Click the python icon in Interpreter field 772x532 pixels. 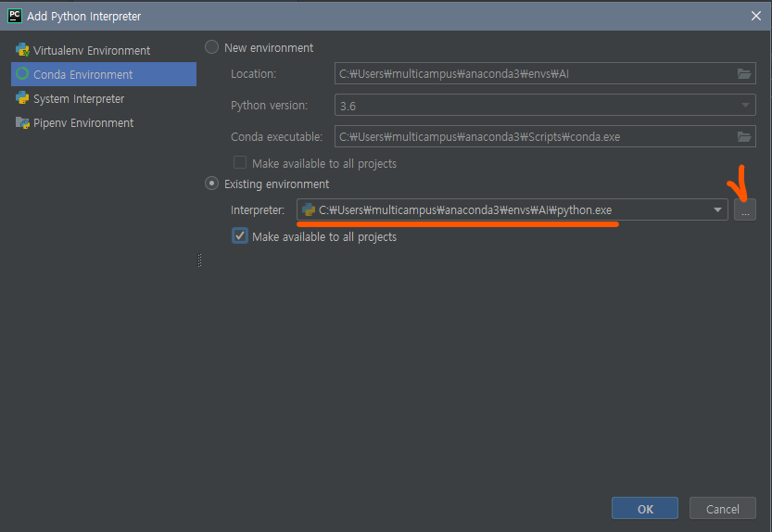tap(309, 210)
